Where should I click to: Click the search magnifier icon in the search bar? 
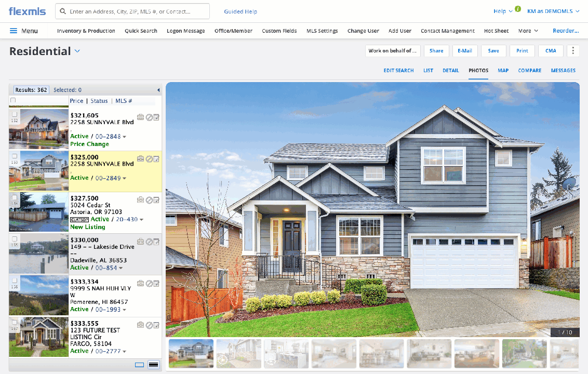62,11
